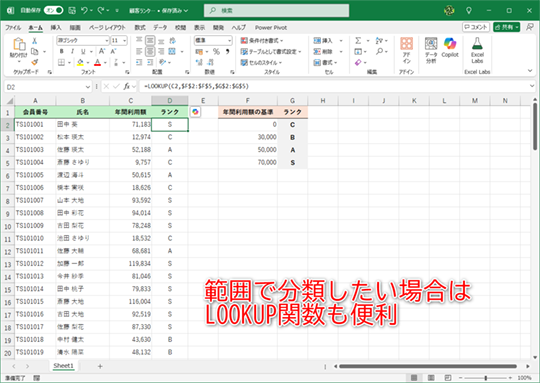
Task: Click the wrap text icon
Action: click(x=173, y=41)
